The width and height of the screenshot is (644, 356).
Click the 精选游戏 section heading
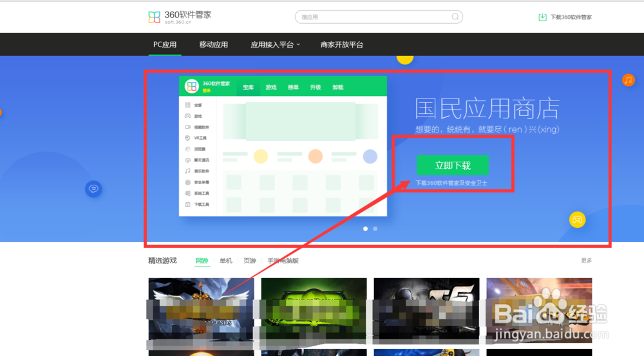pos(163,261)
